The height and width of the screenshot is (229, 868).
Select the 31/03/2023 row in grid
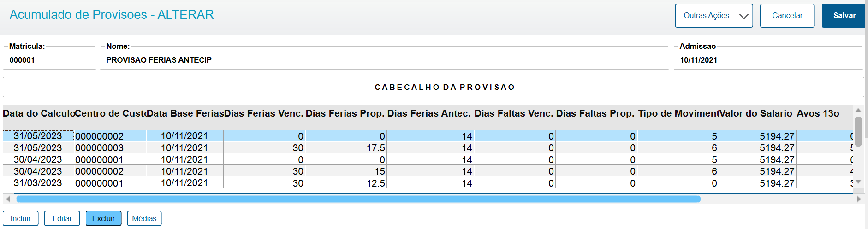tap(38, 183)
